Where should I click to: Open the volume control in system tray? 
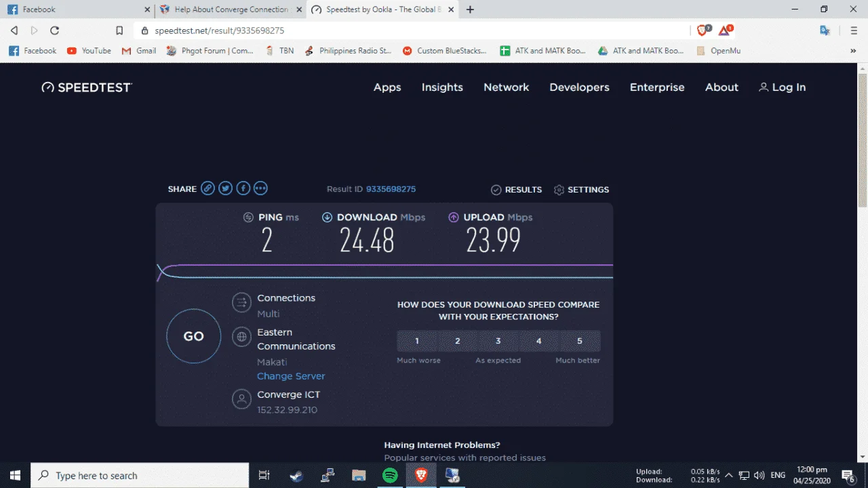coord(759,475)
